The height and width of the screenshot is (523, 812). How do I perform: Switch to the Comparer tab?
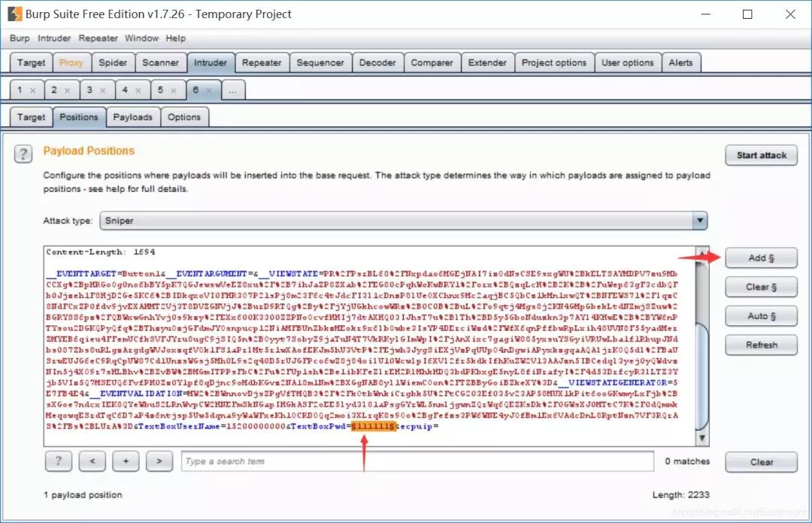[432, 62]
